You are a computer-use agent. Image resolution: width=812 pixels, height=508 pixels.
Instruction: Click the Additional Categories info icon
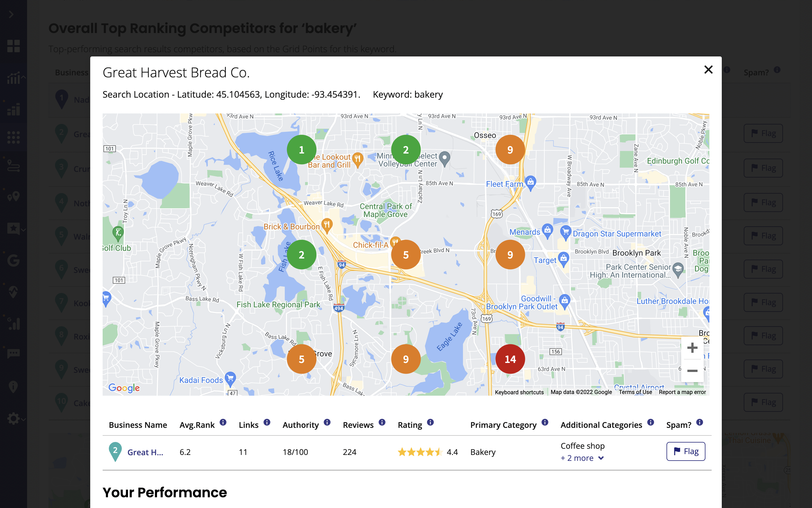click(x=651, y=422)
